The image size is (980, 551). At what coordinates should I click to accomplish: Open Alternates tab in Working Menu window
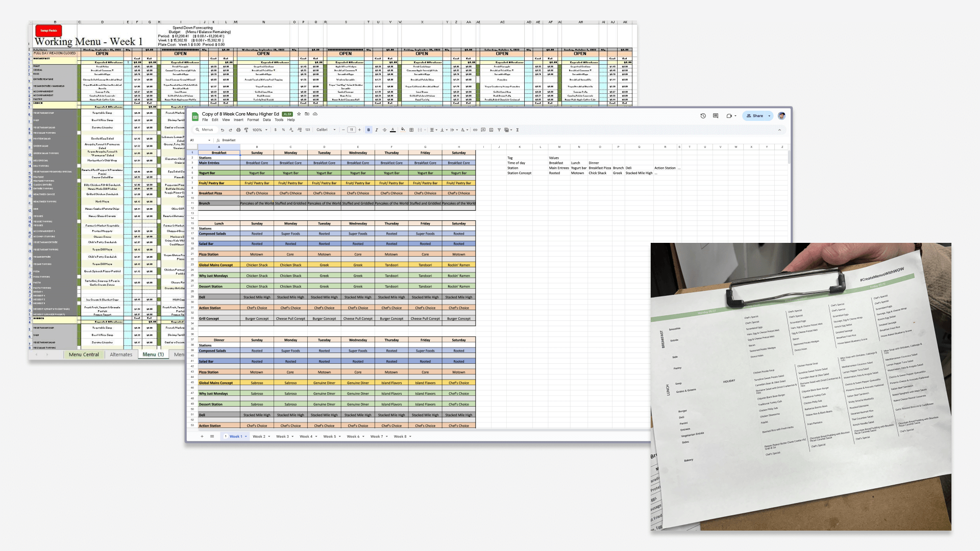(x=121, y=355)
